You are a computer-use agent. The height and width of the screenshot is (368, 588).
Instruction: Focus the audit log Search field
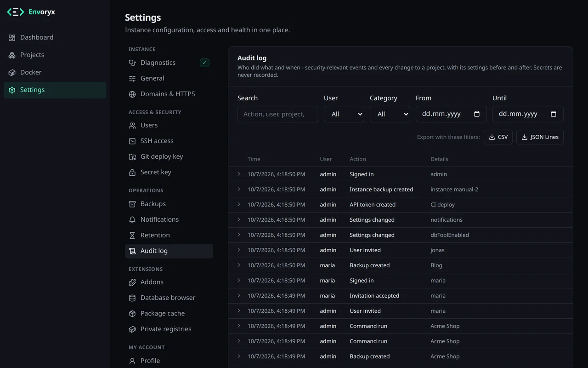[278, 114]
